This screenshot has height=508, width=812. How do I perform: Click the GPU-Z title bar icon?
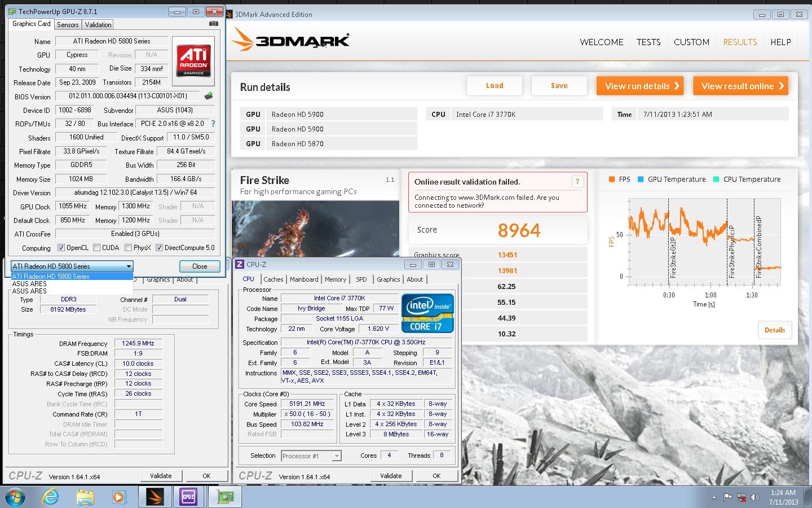tap(12, 11)
